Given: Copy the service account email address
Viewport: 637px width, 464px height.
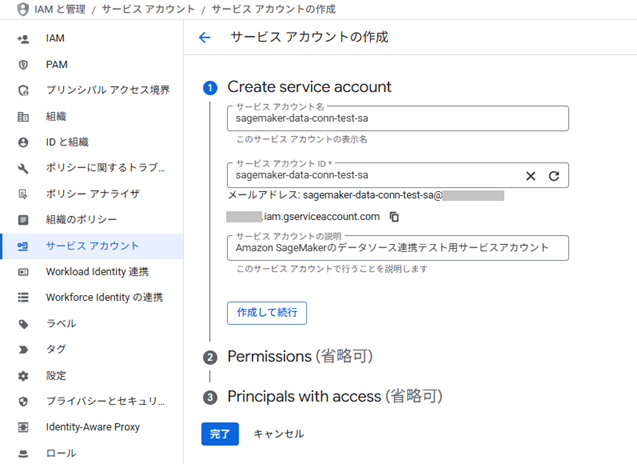Looking at the screenshot, I should pyautogui.click(x=394, y=217).
